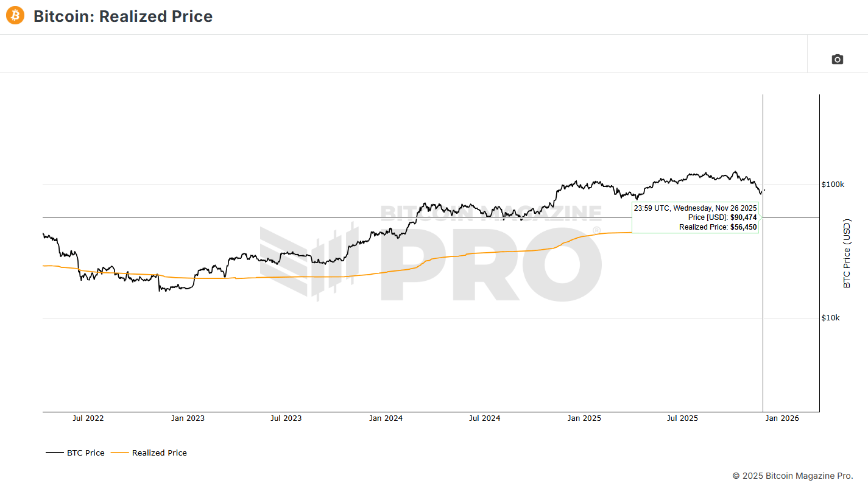Select the black line swatch for BTC Price
The height and width of the screenshot is (483, 868).
coord(54,453)
